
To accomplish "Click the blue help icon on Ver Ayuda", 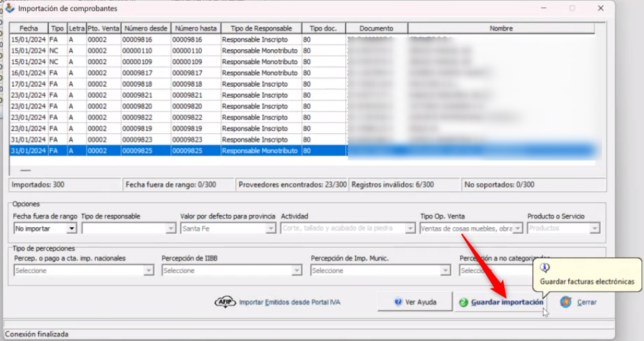I will point(398,302).
